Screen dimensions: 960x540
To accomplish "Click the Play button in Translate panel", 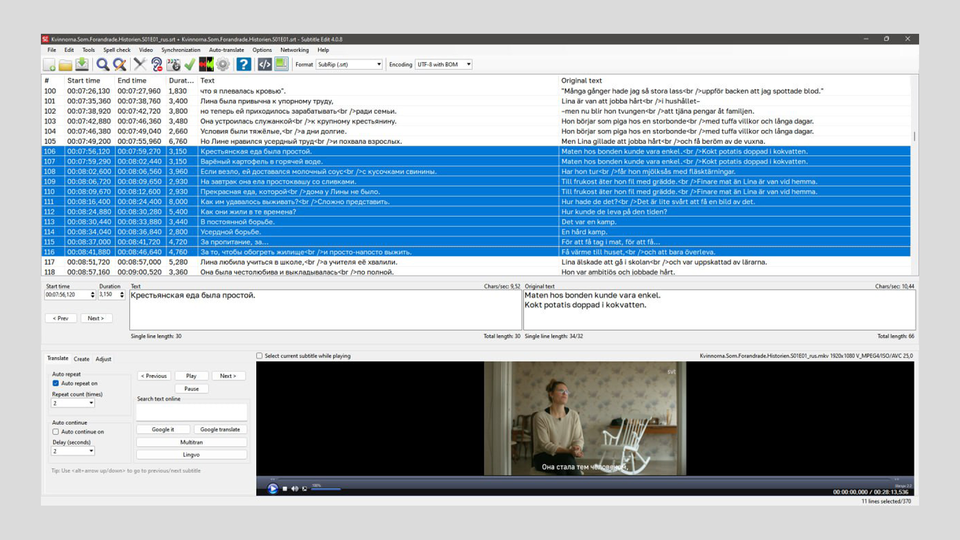I will (x=191, y=376).
